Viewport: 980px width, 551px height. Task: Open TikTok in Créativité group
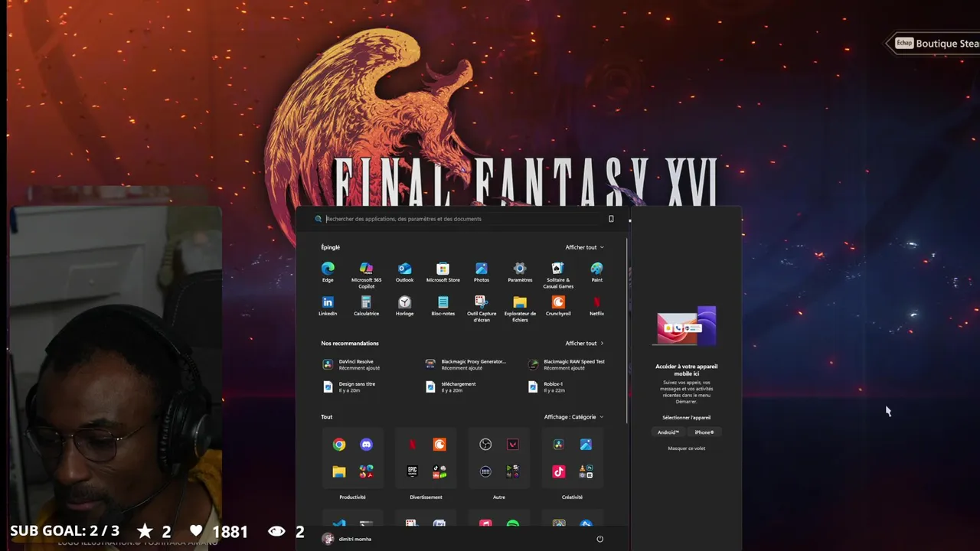559,471
